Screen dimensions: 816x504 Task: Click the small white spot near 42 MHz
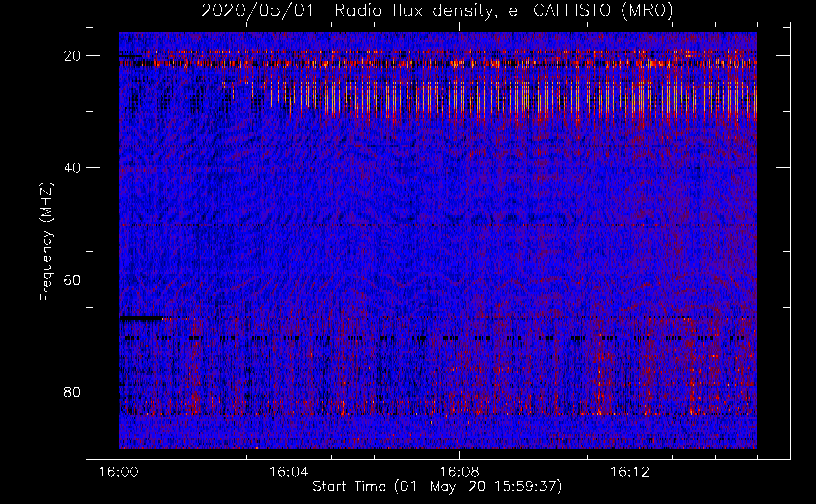point(556,181)
